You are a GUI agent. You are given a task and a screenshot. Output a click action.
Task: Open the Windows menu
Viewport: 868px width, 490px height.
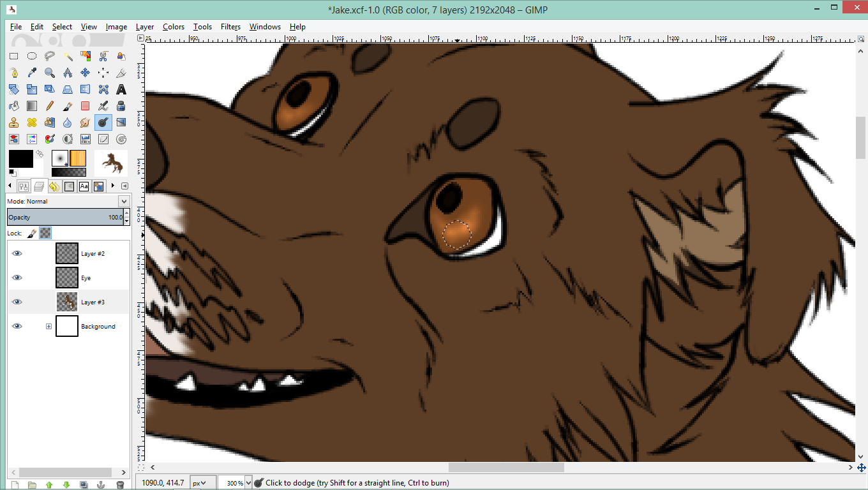point(265,27)
